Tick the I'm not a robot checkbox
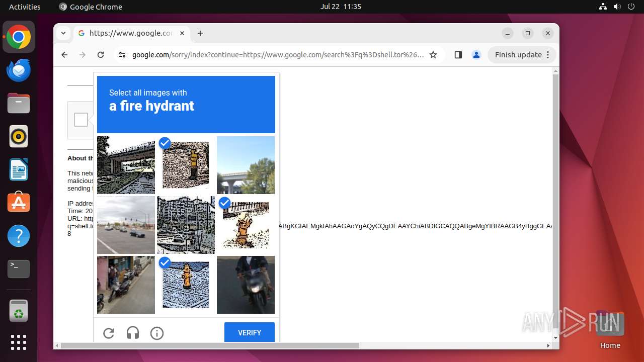The width and height of the screenshot is (644, 362). point(81,120)
